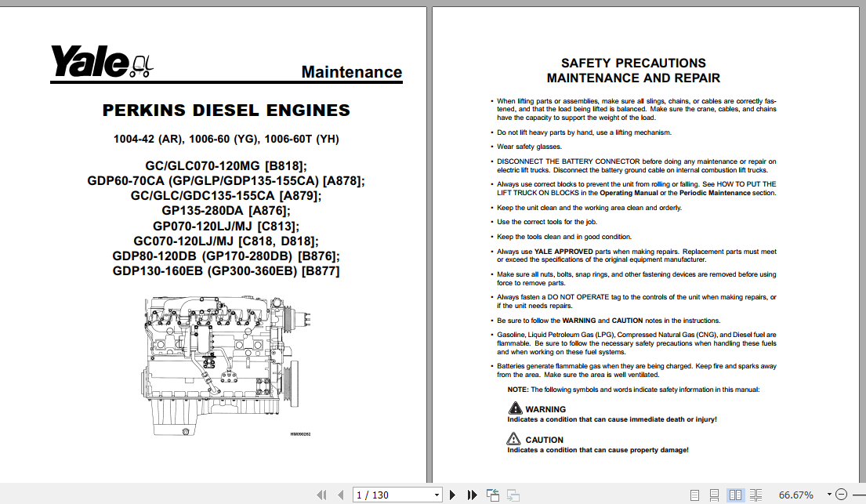Open the zoom percentage dropdown
The width and height of the screenshot is (866, 504).
point(830,495)
